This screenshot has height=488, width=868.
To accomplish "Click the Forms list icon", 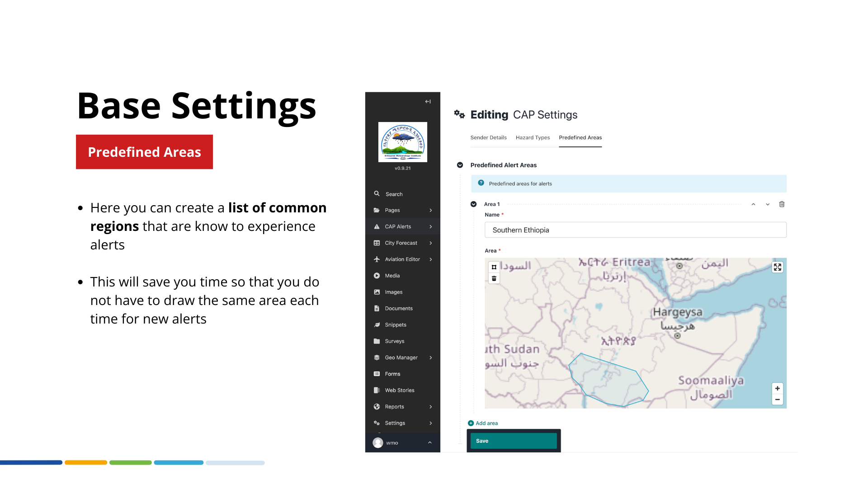I will (x=377, y=374).
